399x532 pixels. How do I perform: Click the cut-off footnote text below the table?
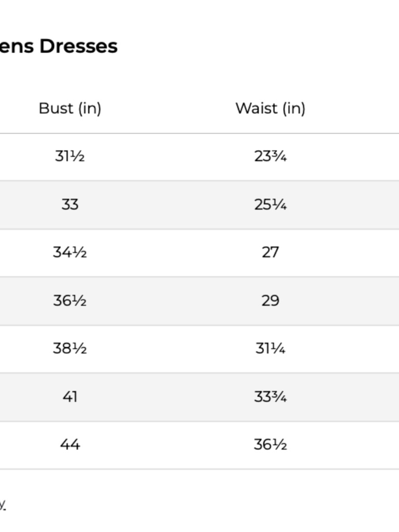2,505
